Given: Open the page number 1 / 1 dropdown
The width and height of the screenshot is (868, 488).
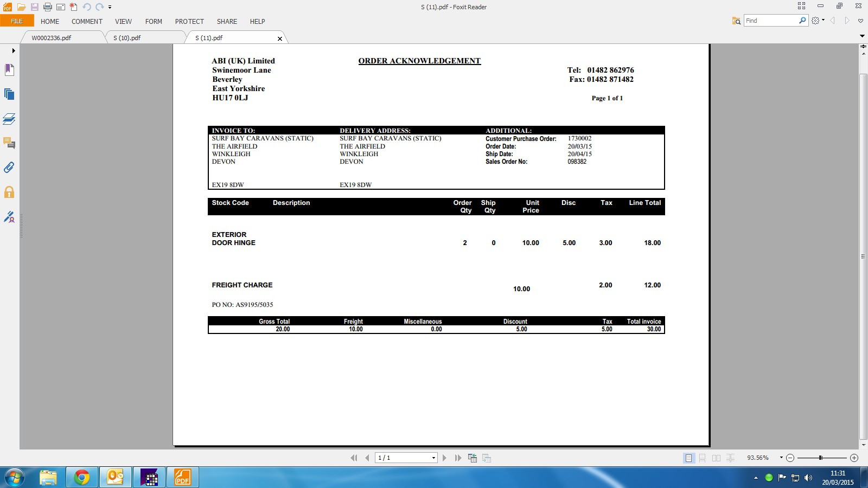Looking at the screenshot, I should (433, 458).
